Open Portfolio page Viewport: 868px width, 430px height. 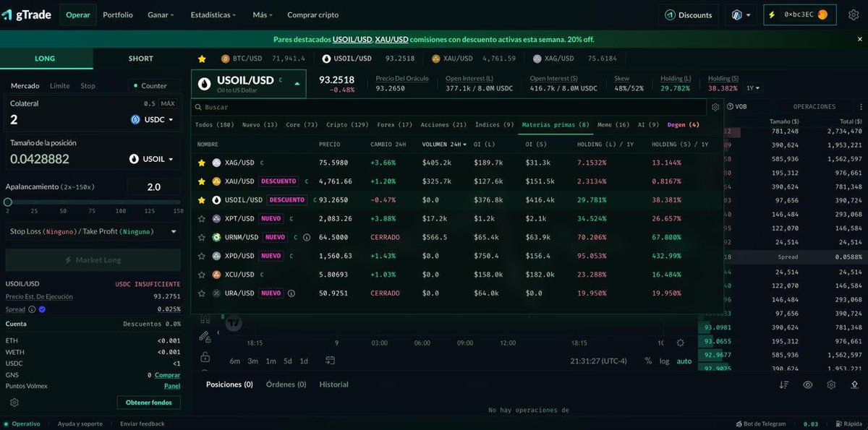(x=118, y=14)
